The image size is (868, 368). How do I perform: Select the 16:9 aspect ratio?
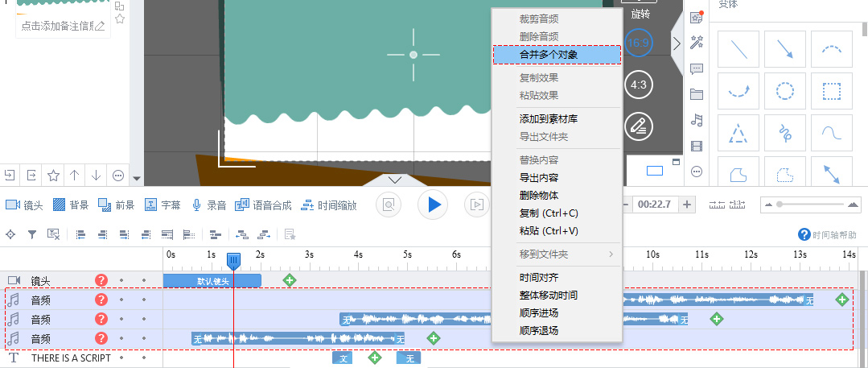(640, 43)
